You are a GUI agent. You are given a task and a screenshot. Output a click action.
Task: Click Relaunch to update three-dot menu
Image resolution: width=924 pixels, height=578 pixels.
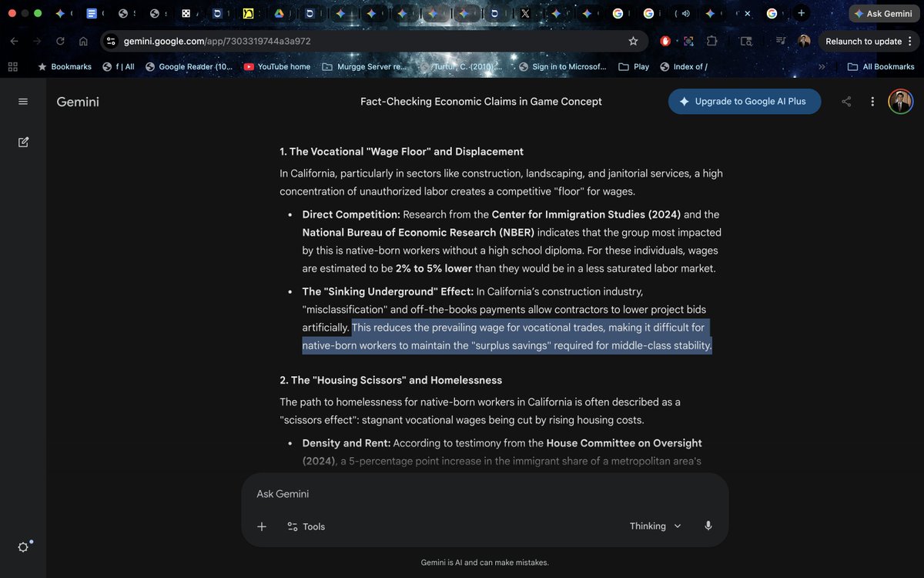coord(911,41)
